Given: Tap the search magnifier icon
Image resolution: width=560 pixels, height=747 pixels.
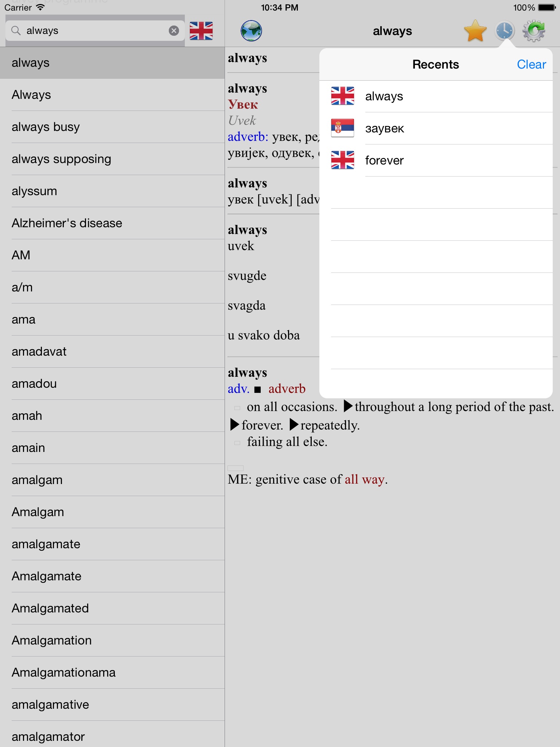Looking at the screenshot, I should [16, 31].
